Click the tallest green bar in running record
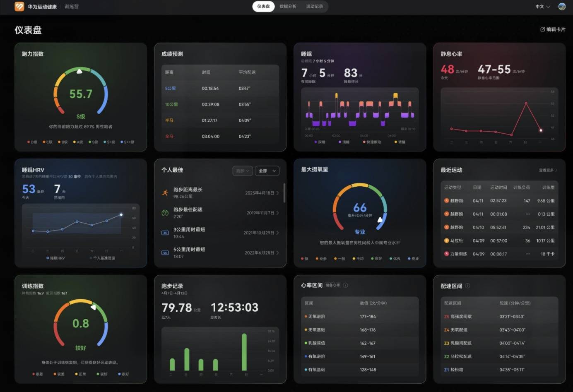This screenshot has width=573, height=392. (244, 352)
